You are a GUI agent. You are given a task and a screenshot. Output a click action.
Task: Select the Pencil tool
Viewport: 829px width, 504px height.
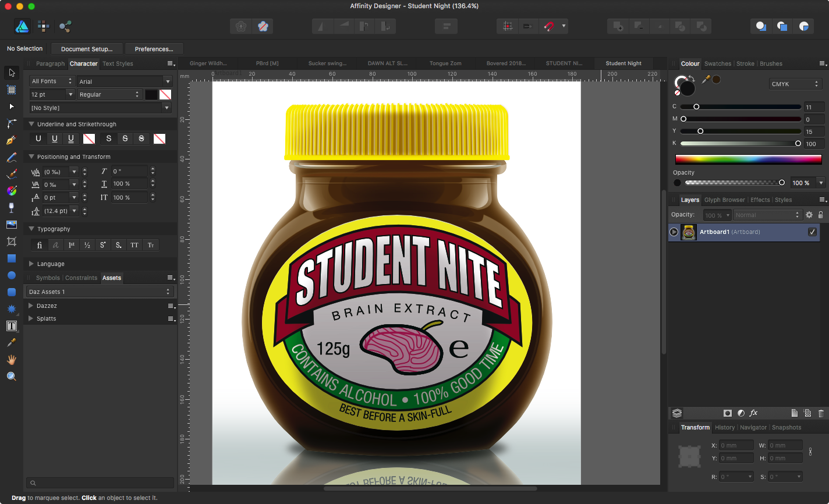pyautogui.click(x=12, y=157)
